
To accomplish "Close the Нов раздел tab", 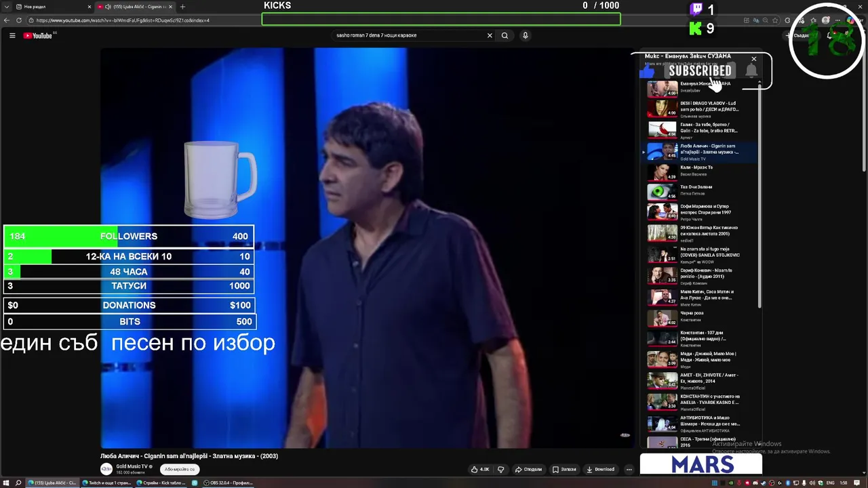I will click(90, 7).
